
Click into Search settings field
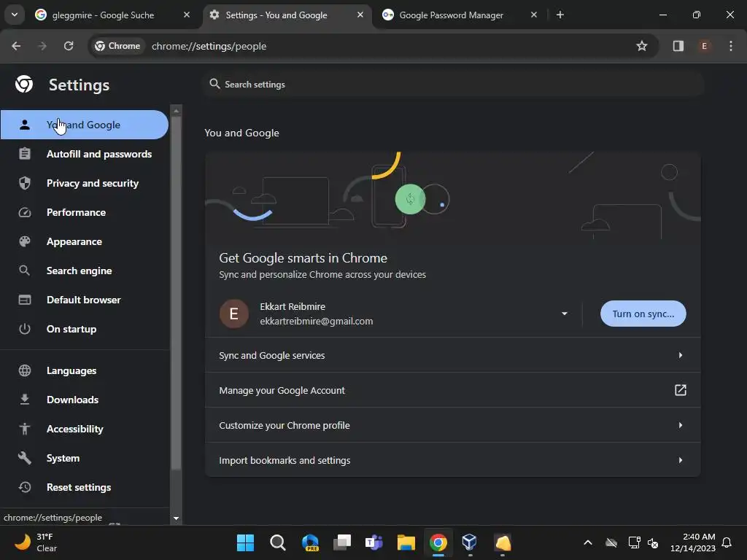(x=454, y=85)
